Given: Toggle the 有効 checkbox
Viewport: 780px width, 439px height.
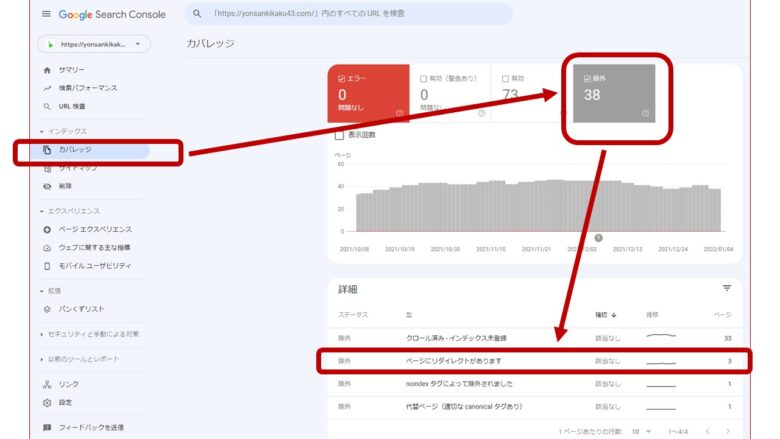Looking at the screenshot, I should 505,79.
